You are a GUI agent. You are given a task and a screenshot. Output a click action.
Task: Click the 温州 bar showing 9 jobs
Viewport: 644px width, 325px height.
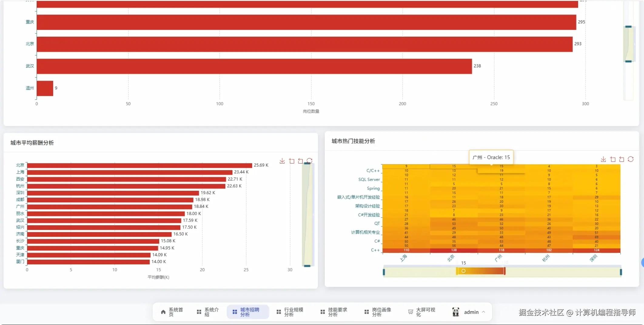coord(45,88)
